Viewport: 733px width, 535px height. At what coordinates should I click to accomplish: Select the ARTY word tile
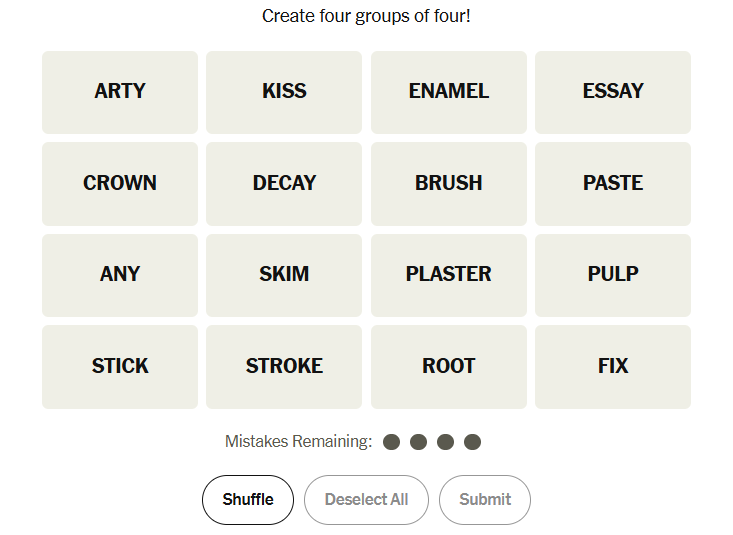point(120,92)
